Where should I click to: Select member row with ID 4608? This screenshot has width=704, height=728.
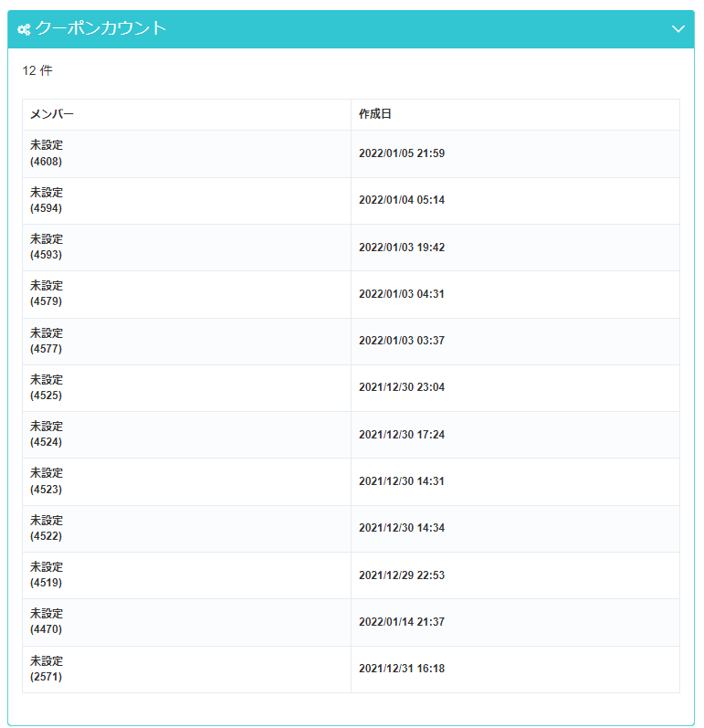click(47, 153)
